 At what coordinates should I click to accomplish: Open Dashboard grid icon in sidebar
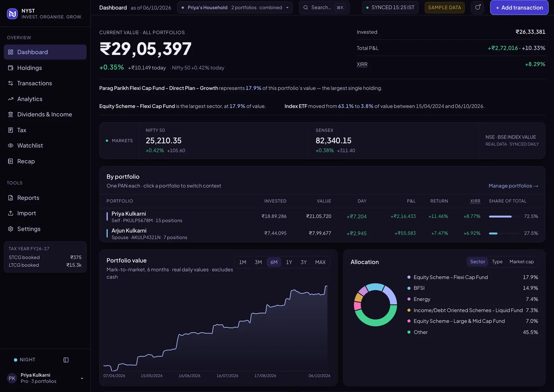(x=11, y=52)
